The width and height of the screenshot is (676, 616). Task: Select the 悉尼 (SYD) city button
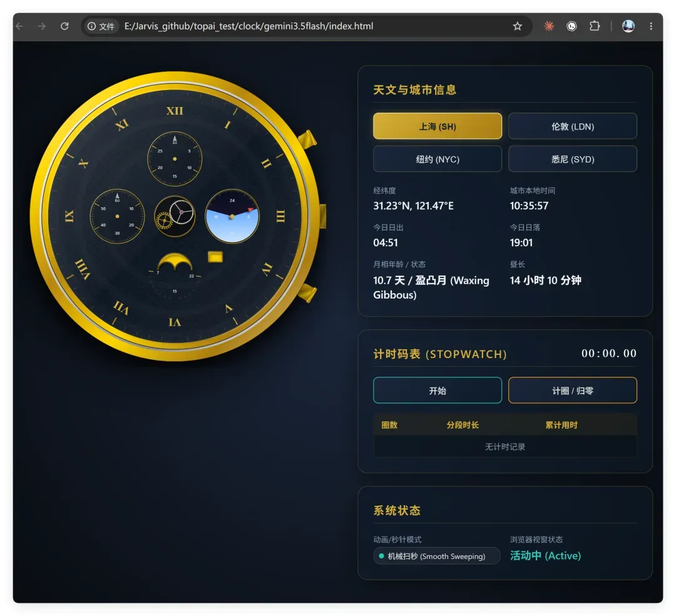pyautogui.click(x=573, y=158)
